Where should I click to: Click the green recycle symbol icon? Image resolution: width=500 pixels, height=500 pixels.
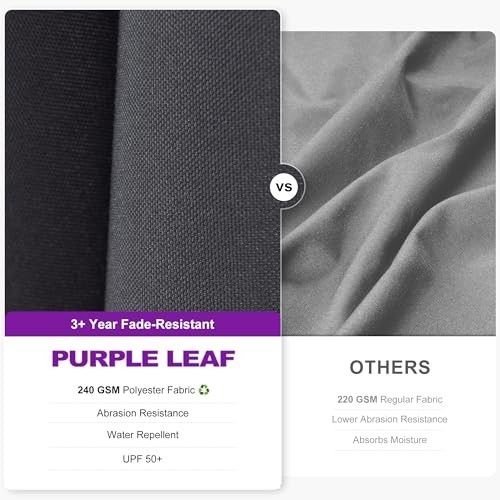pyautogui.click(x=204, y=390)
